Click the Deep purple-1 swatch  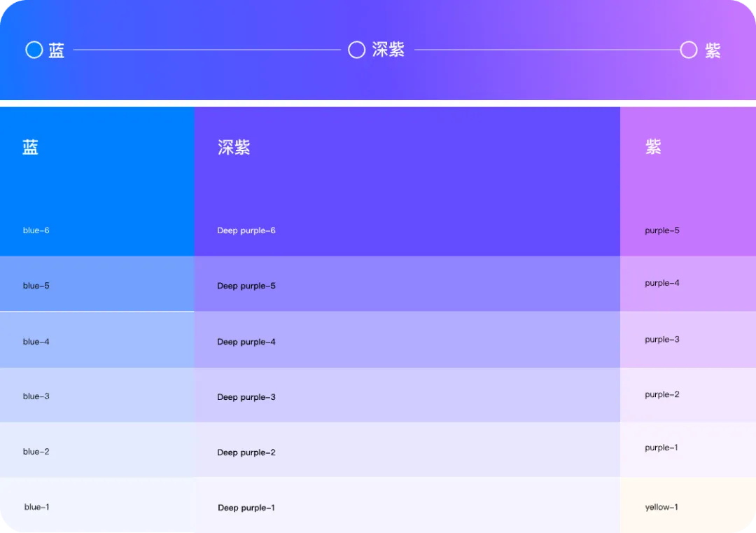point(407,505)
